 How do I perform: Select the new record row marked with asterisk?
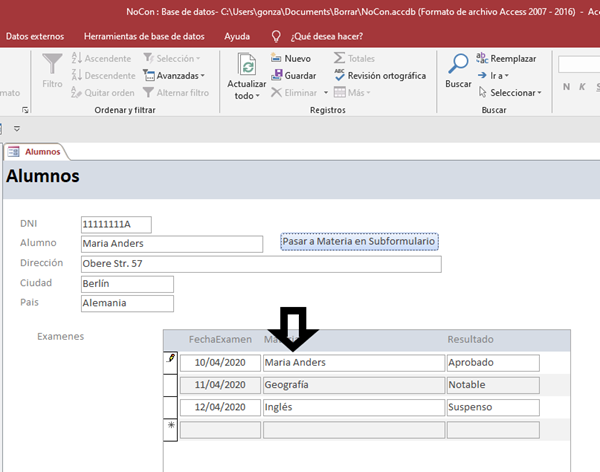tap(170, 429)
